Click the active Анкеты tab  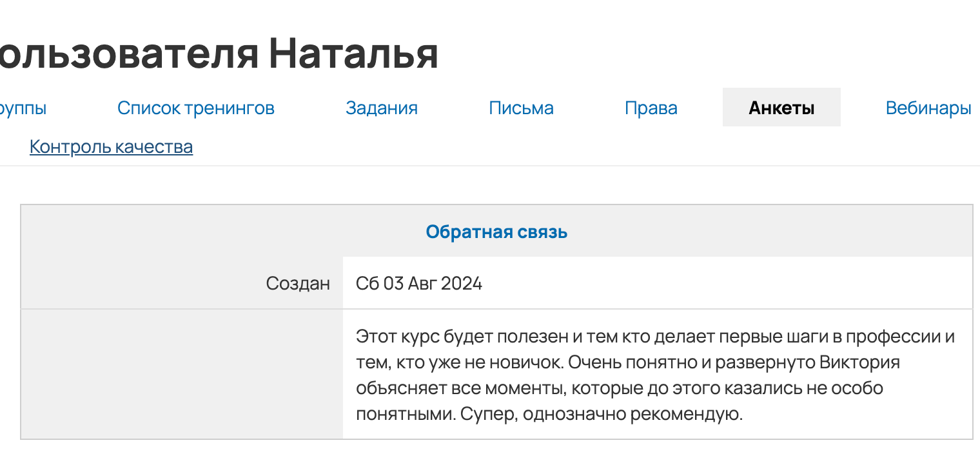tap(781, 107)
